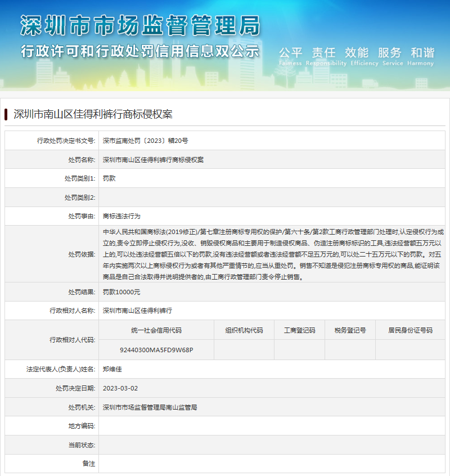450x476 pixels.
Task: Click the label 处罚名称
Action: pyautogui.click(x=82, y=160)
